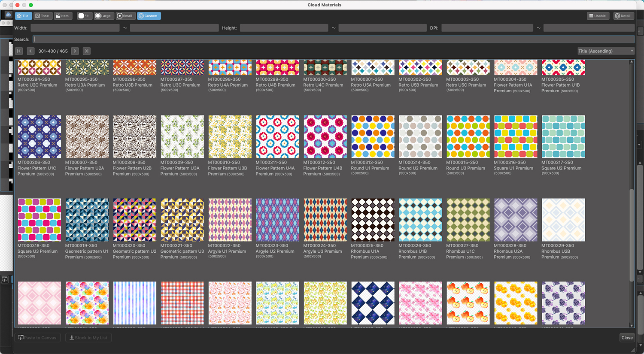Select Geometric pattern U2 Premium thumbnail
This screenshot has height=354, width=644.
tap(135, 220)
